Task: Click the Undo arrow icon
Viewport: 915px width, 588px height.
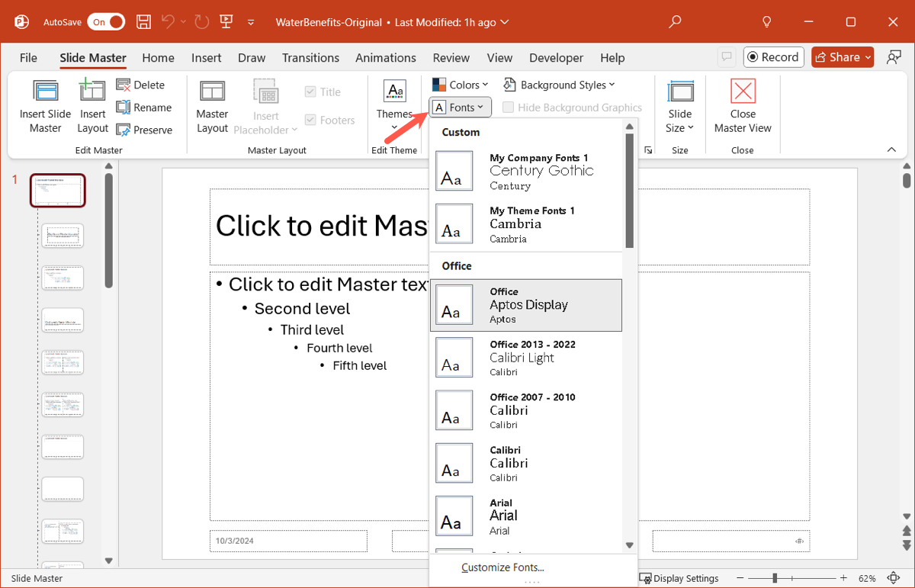Action: (169, 22)
